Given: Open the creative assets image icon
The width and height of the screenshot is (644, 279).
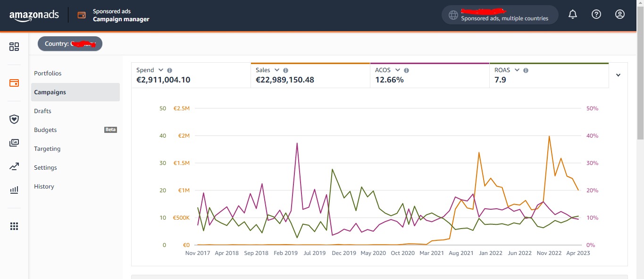Looking at the screenshot, I should [14, 143].
